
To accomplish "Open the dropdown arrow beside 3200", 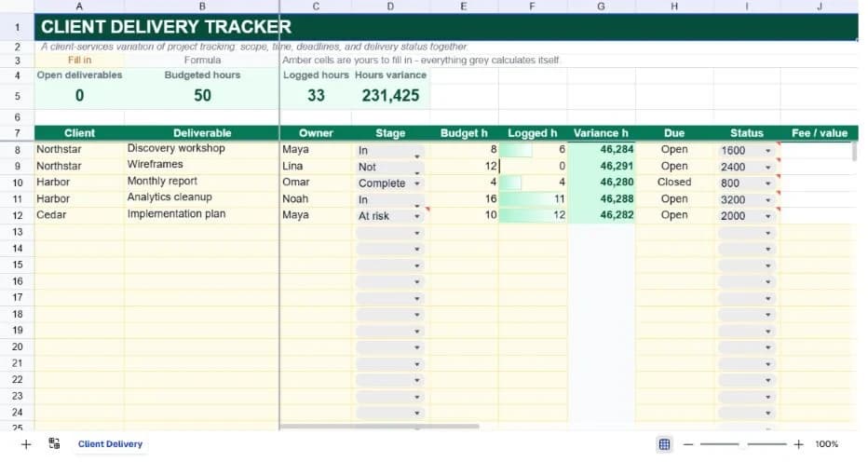I will click(767, 200).
